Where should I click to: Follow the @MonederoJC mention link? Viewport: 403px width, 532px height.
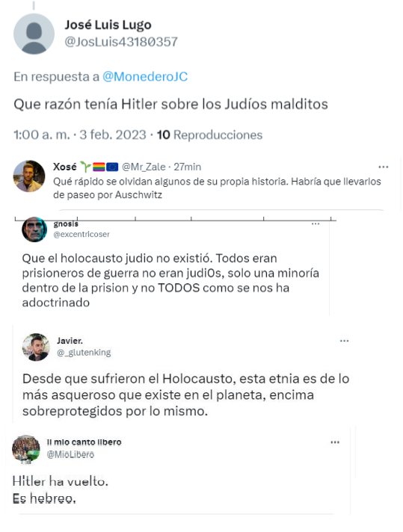point(145,77)
